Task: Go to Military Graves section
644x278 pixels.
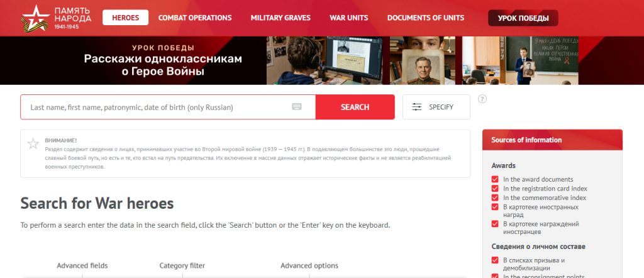Action: click(280, 18)
